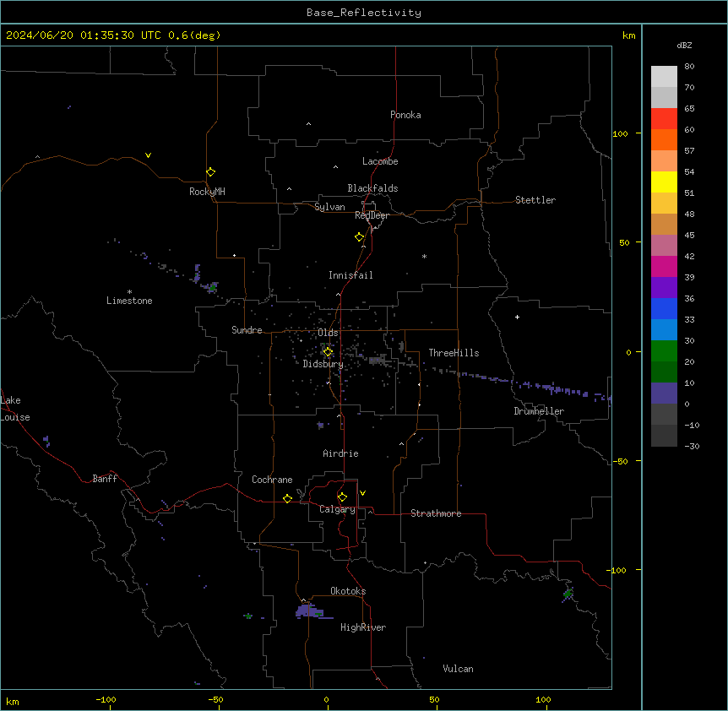Click the Strathmore label
Image resolution: width=728 pixels, height=711 pixels.
pyautogui.click(x=436, y=513)
